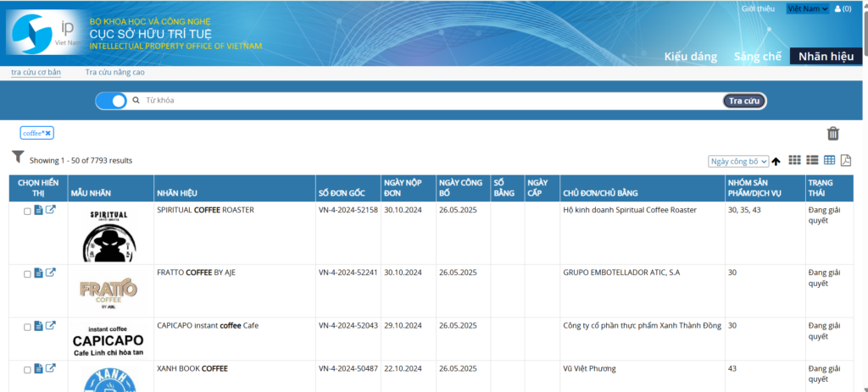
Task: Switch to grid thumbnail view icon
Action: [x=794, y=160]
